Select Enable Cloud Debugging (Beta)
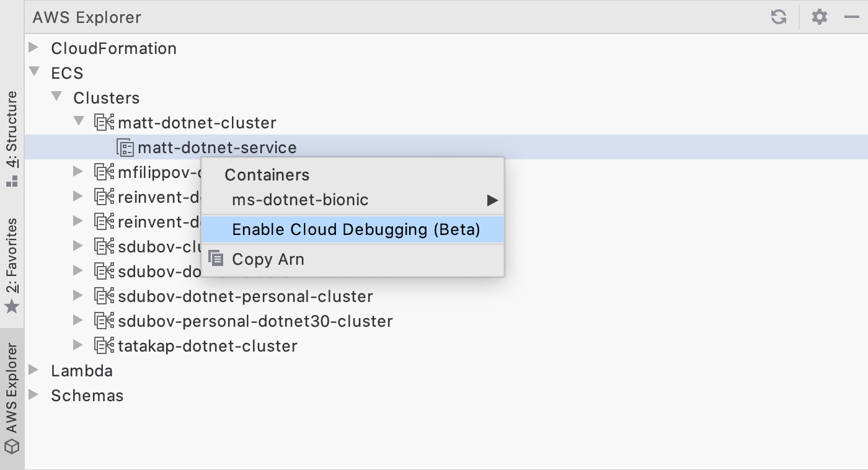 356,229
